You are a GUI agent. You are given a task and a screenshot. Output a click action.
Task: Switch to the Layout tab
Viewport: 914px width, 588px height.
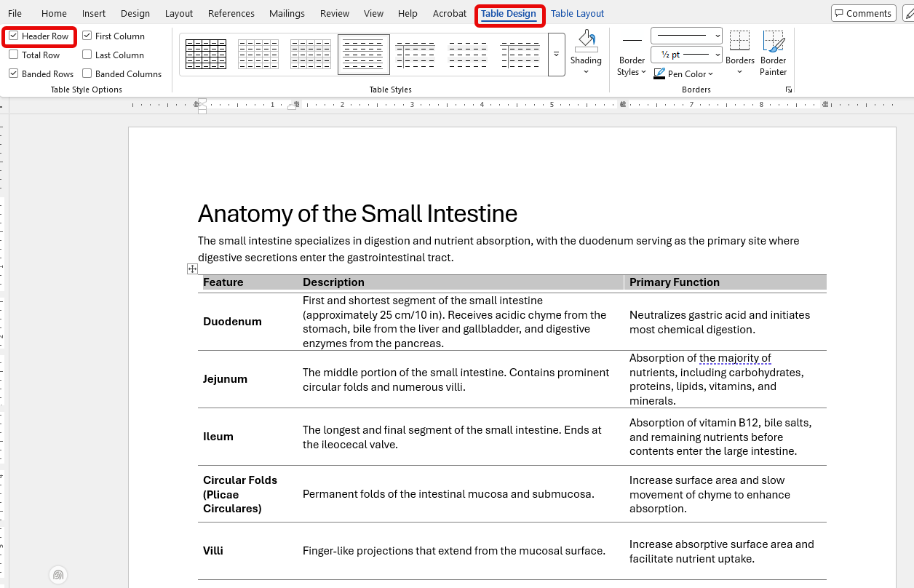pos(179,13)
